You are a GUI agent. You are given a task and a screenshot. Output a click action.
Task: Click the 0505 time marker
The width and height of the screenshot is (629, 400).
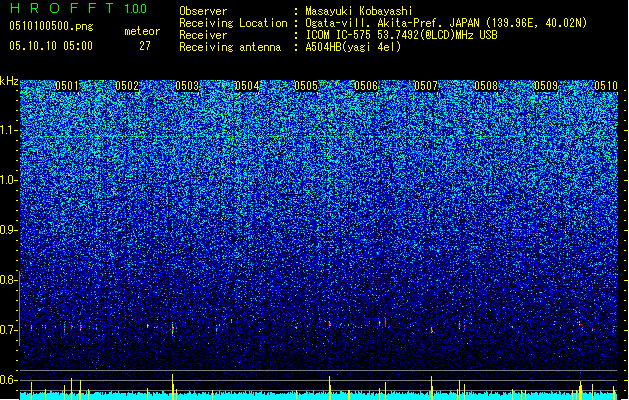306,86
